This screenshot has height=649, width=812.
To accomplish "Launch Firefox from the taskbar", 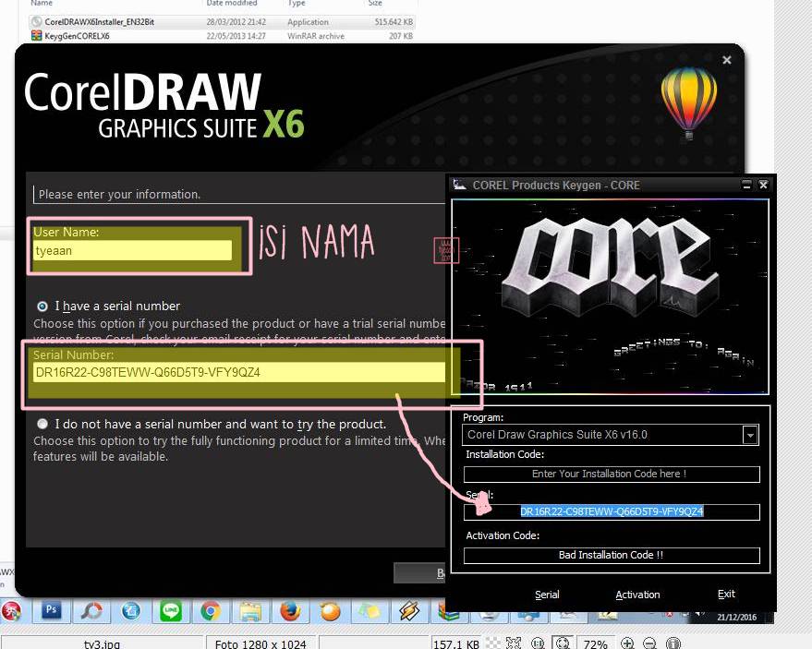I will (290, 611).
